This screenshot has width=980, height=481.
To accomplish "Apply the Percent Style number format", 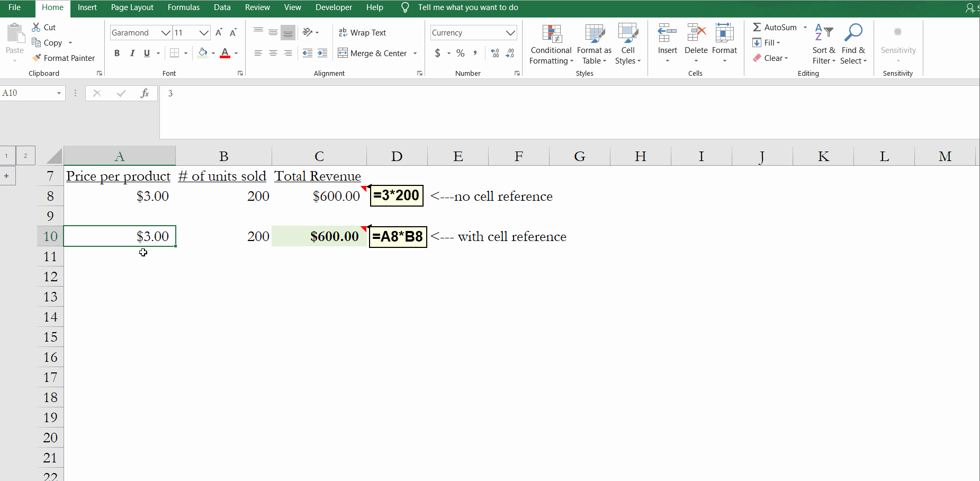I will (x=460, y=53).
